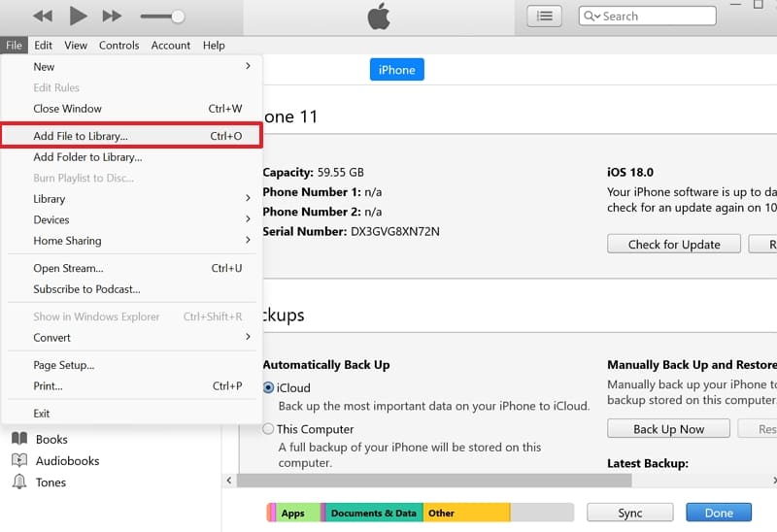Click the horizontal scrollbar thumb
The image size is (777, 532).
point(434,480)
